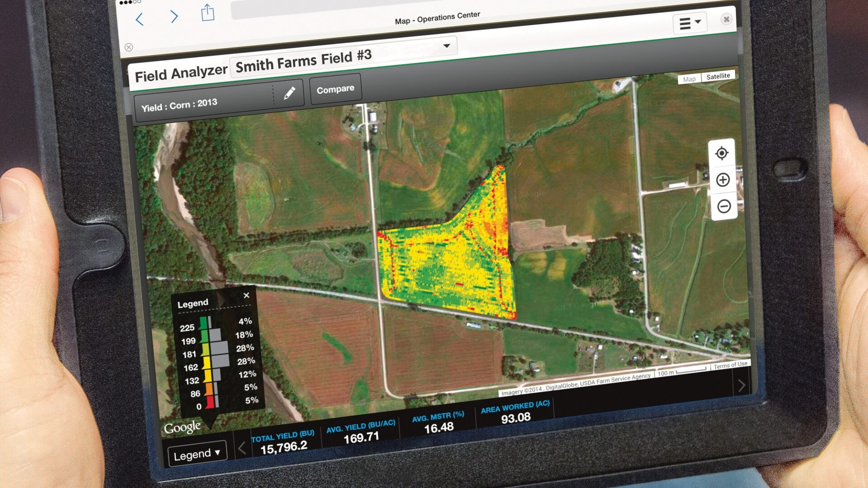Click TOTAL YIELD (BU) value 15,796.2
The image size is (868, 488).
point(283,448)
